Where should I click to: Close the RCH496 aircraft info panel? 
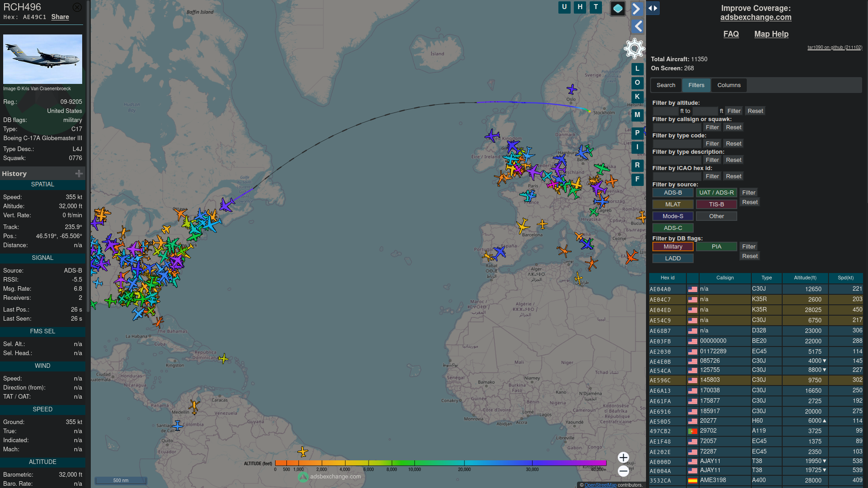click(77, 7)
